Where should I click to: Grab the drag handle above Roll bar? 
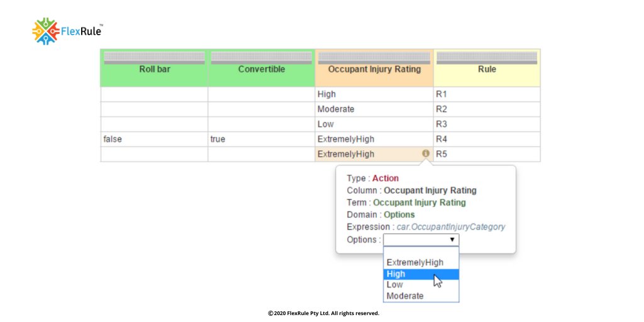pos(155,58)
